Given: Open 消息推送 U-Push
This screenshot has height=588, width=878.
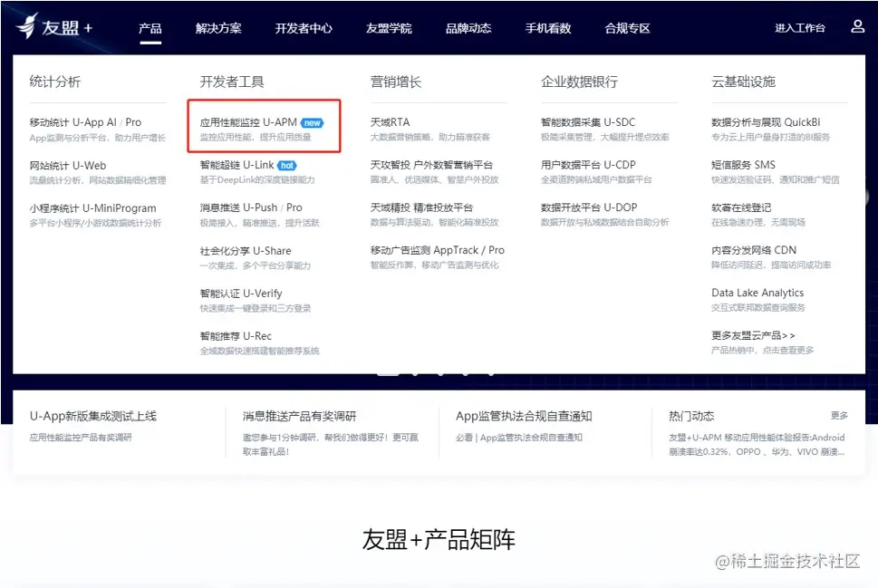Looking at the screenshot, I should 238,207.
